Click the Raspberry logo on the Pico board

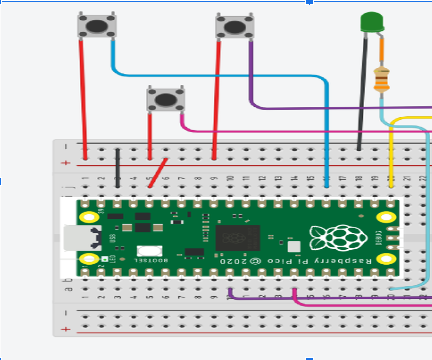[x=338, y=238]
